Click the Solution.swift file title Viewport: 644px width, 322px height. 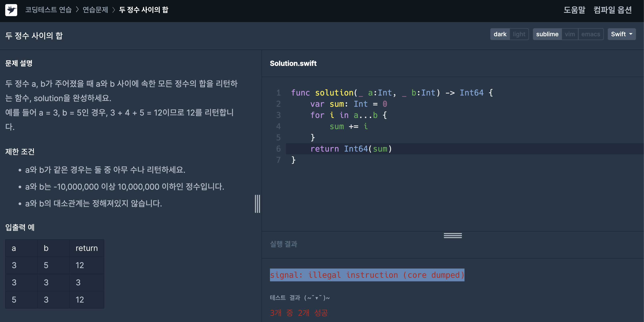pyautogui.click(x=293, y=63)
